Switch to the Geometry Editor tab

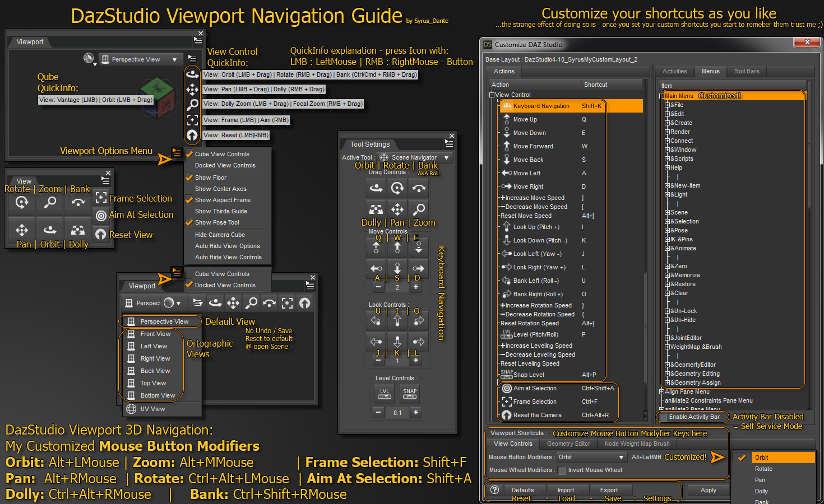click(x=568, y=444)
